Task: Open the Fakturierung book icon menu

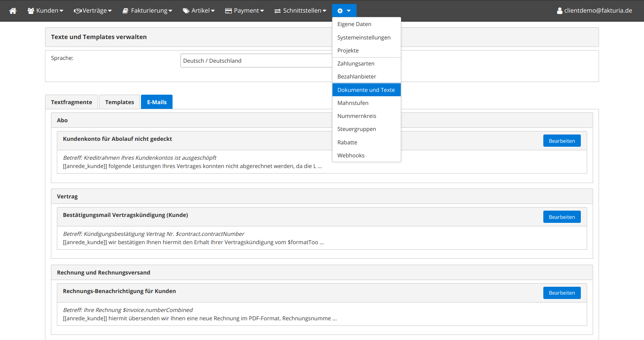Action: pyautogui.click(x=147, y=11)
